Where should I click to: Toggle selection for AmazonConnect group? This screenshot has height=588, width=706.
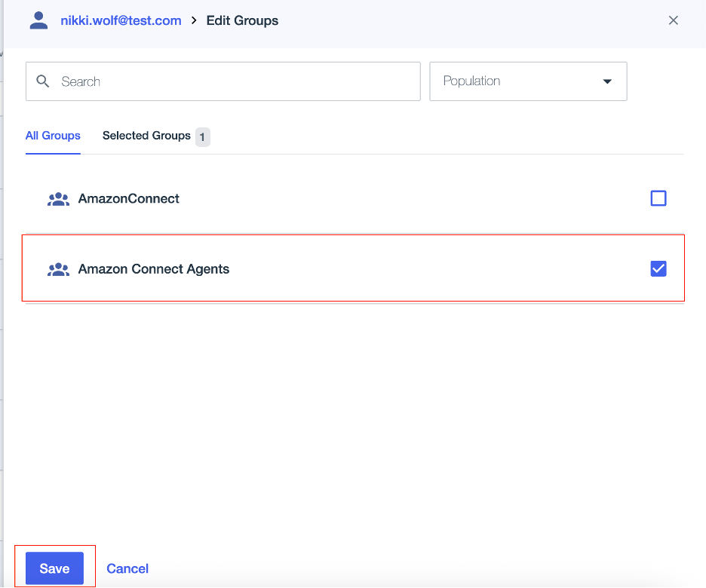(x=658, y=198)
